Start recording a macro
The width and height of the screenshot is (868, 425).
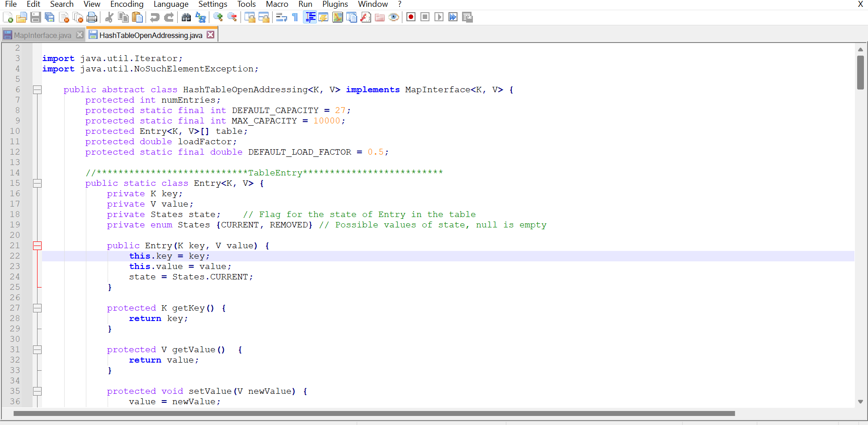pos(411,17)
